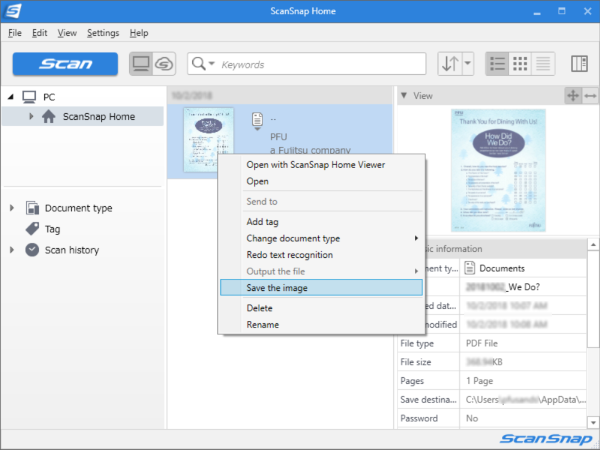
Task: Click the Save destination path value
Action: (x=525, y=399)
